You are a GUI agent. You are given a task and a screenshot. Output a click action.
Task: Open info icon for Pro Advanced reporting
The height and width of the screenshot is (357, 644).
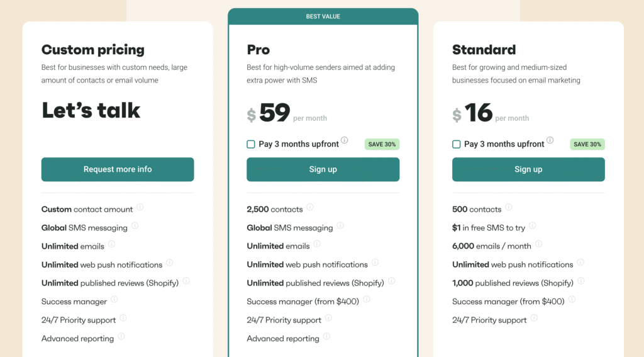326,336
